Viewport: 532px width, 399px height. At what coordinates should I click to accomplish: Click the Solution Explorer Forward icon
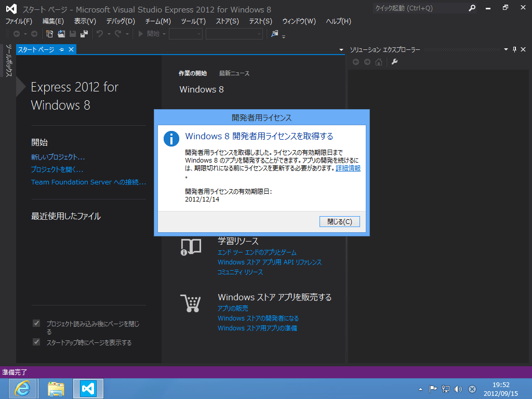coord(367,62)
